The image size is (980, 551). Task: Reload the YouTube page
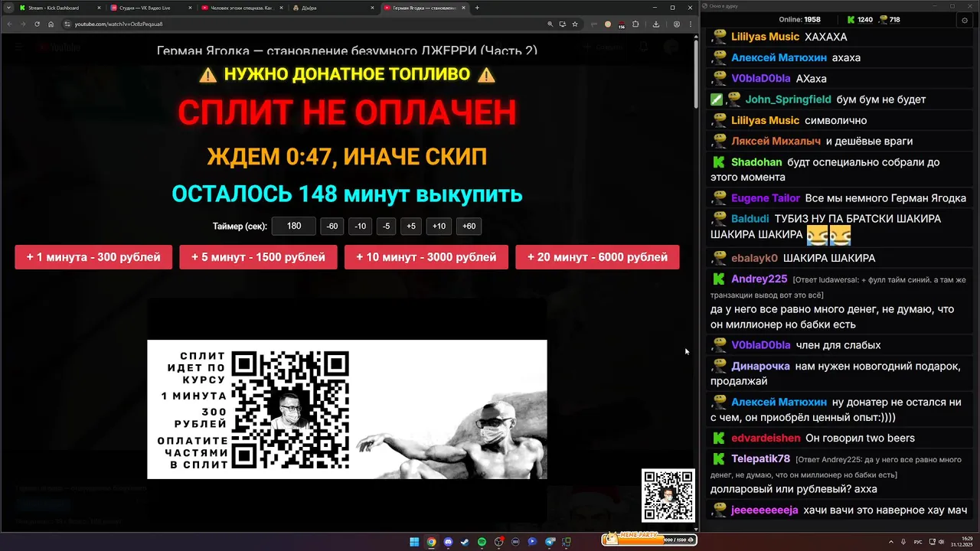click(x=37, y=24)
